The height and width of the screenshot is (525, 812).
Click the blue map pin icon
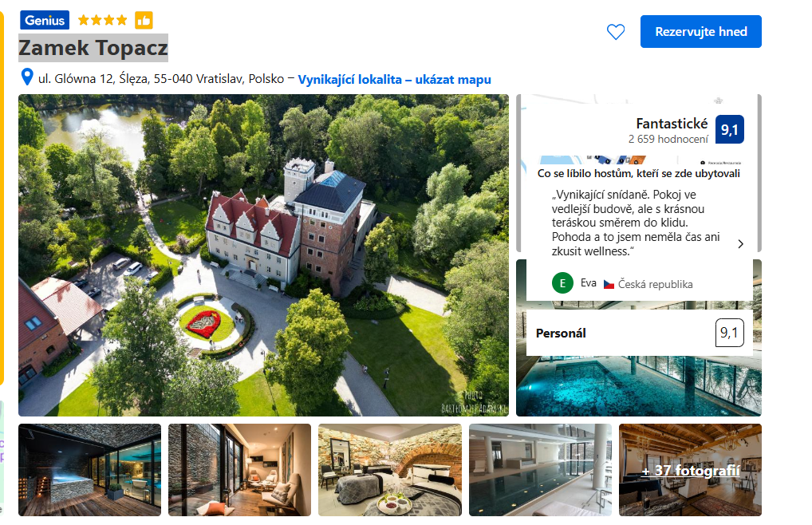click(x=27, y=77)
